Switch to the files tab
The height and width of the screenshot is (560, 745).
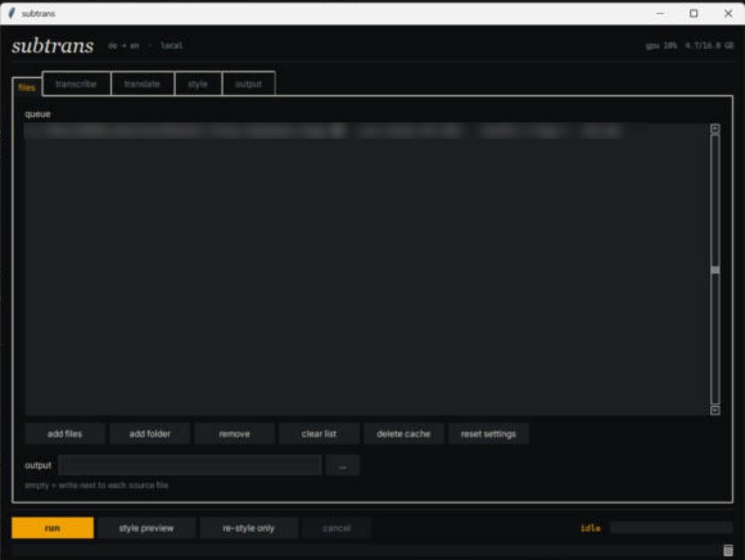(27, 88)
